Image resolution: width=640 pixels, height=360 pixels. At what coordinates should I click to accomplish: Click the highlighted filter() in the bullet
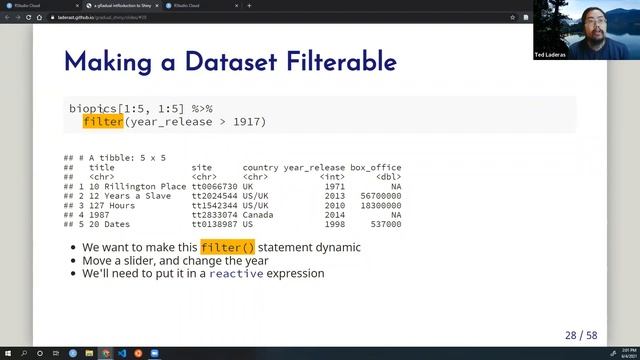pos(227,247)
